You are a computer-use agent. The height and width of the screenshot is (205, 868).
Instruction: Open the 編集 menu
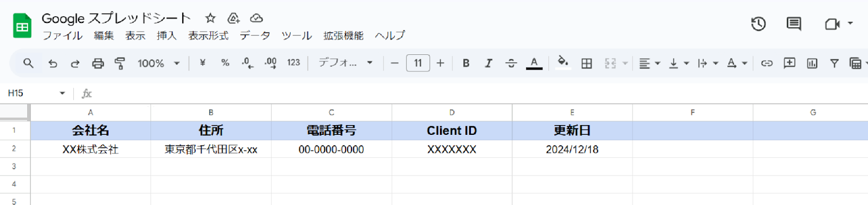[104, 36]
